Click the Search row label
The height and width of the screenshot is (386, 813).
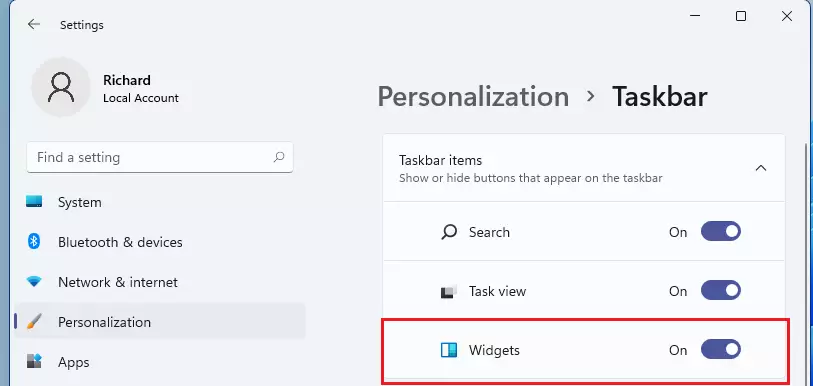[489, 232]
